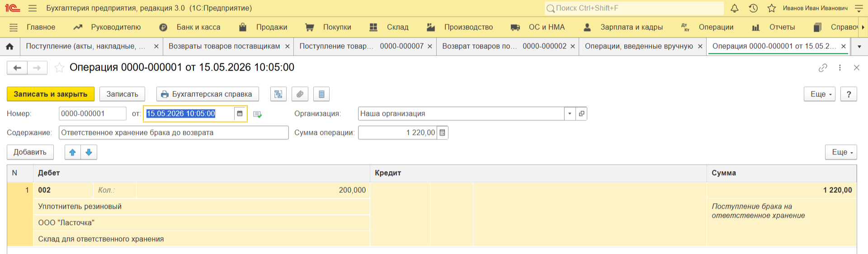Viewport: 868px width, 254px height.
Task: Expand the open tabs list dropdown
Action: (x=859, y=46)
